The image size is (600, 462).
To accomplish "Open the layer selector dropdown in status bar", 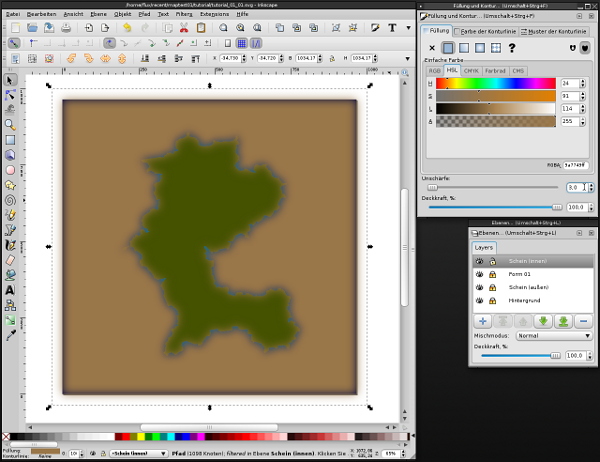I will (140, 453).
